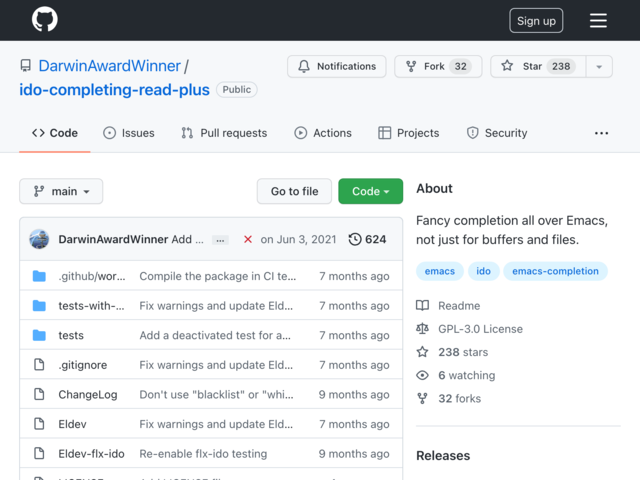The height and width of the screenshot is (480, 640).
Task: View failed CI status red X icon
Action: (x=248, y=239)
